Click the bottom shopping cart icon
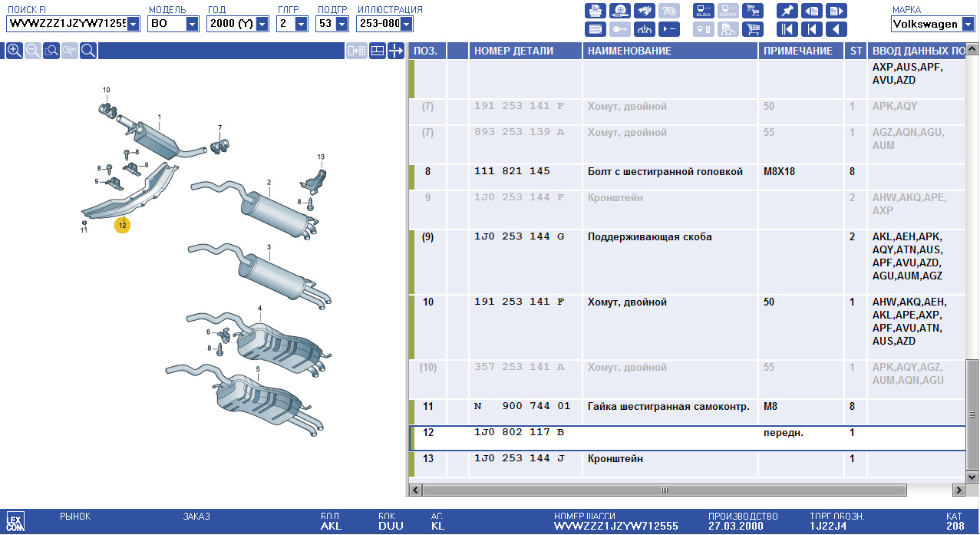Screen dimensions: 980x535 (x=752, y=29)
